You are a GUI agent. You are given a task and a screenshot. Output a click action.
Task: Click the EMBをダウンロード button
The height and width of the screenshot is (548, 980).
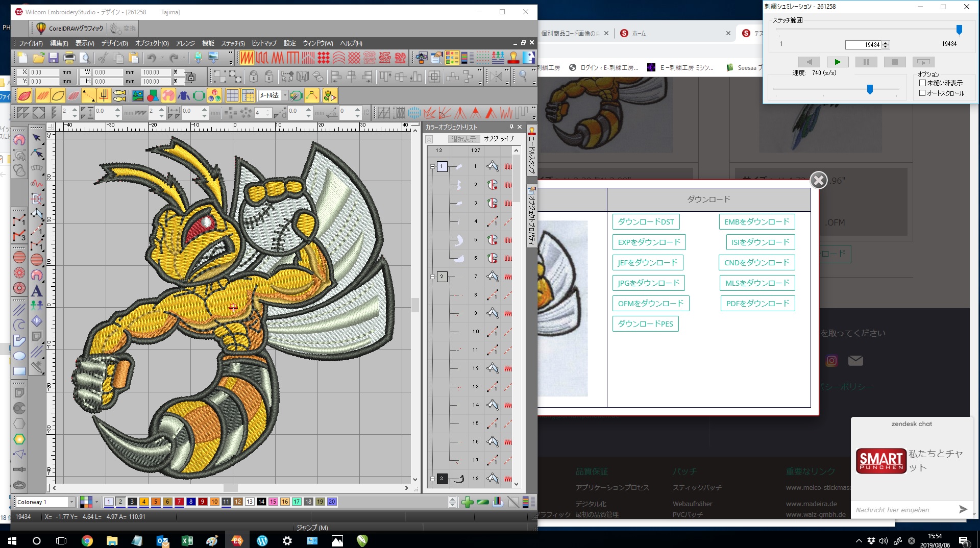click(756, 222)
